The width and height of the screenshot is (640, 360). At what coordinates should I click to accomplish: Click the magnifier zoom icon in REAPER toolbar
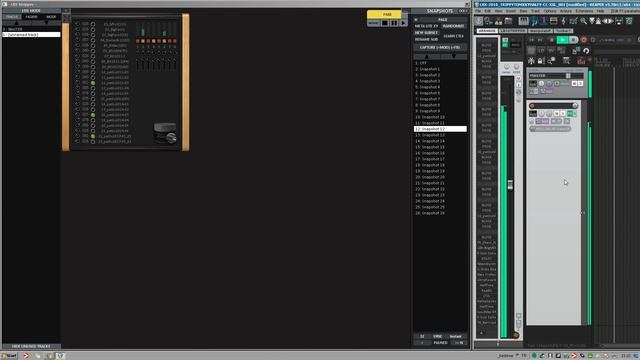tap(584, 21)
